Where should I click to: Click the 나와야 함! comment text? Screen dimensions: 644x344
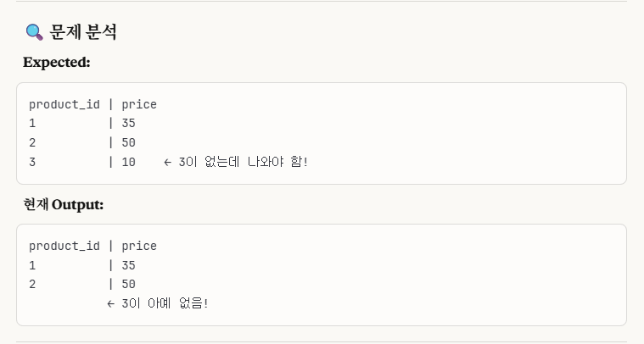click(x=277, y=162)
